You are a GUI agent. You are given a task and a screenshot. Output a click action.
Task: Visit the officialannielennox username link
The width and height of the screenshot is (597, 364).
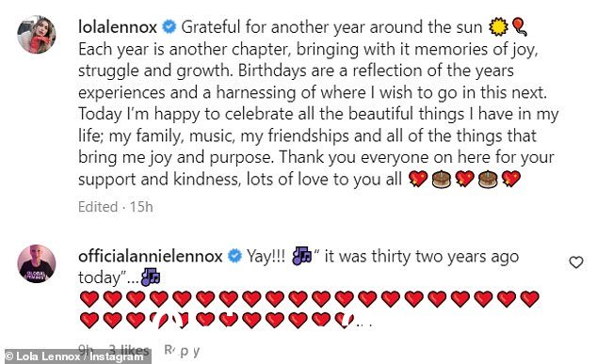coord(150,257)
